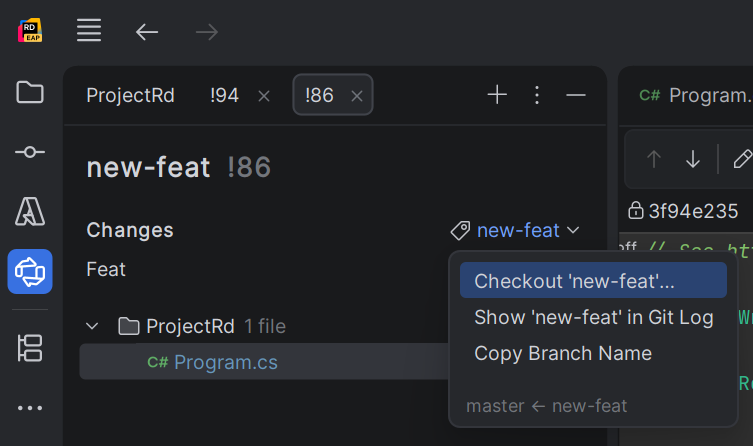This screenshot has width=753, height=446.
Task: Show more tool windows via ellipsis
Action: tap(30, 408)
